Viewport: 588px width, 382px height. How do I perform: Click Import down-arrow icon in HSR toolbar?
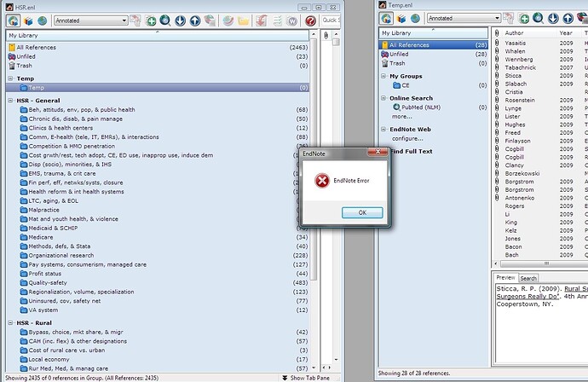click(181, 20)
